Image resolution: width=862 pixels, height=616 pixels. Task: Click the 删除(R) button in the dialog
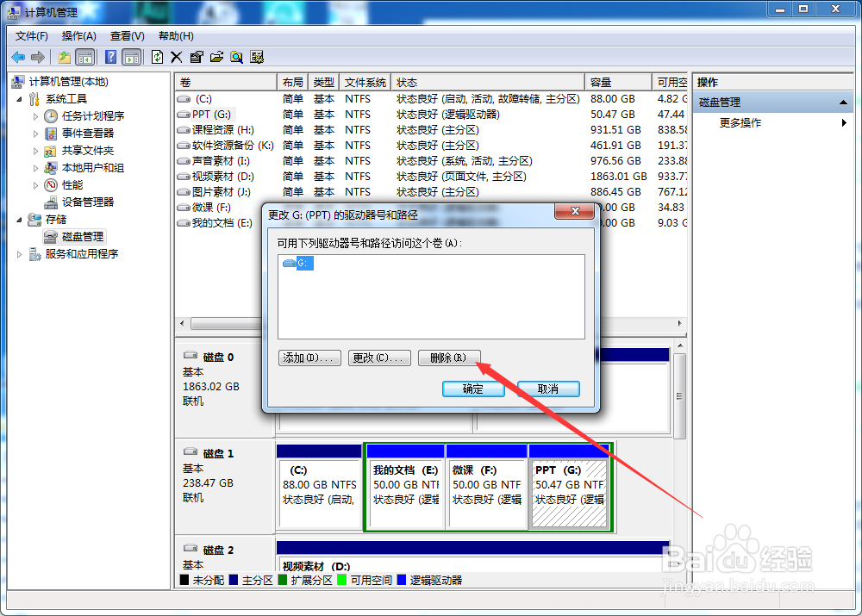tap(448, 358)
